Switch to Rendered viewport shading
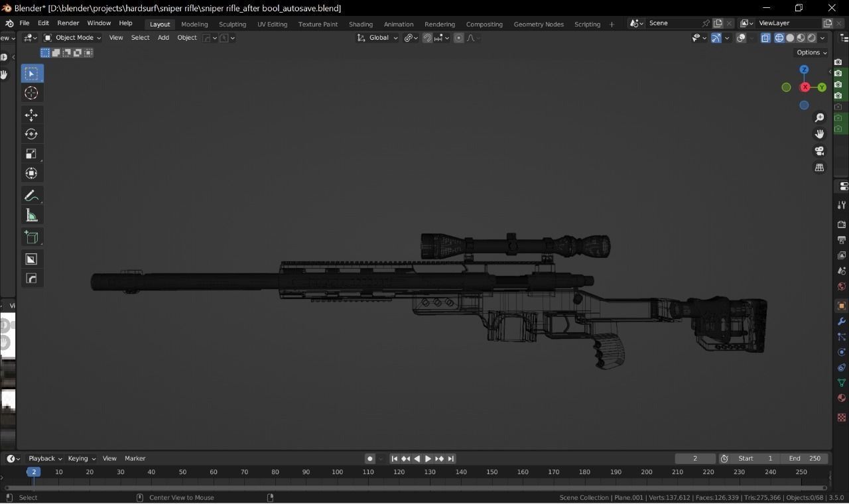This screenshot has height=504, width=849. (811, 38)
